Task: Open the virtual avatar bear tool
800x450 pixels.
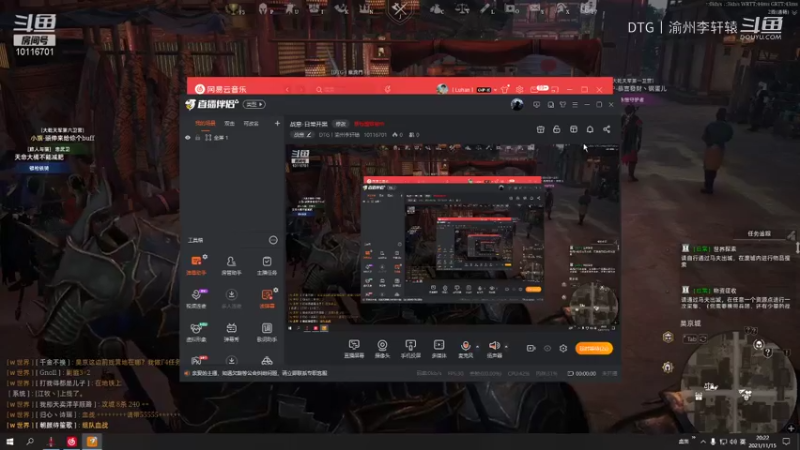Action: (x=196, y=332)
